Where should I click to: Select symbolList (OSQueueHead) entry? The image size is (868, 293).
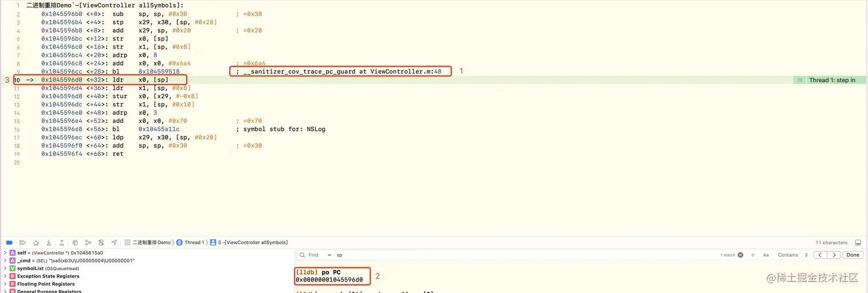pyautogui.click(x=44, y=268)
